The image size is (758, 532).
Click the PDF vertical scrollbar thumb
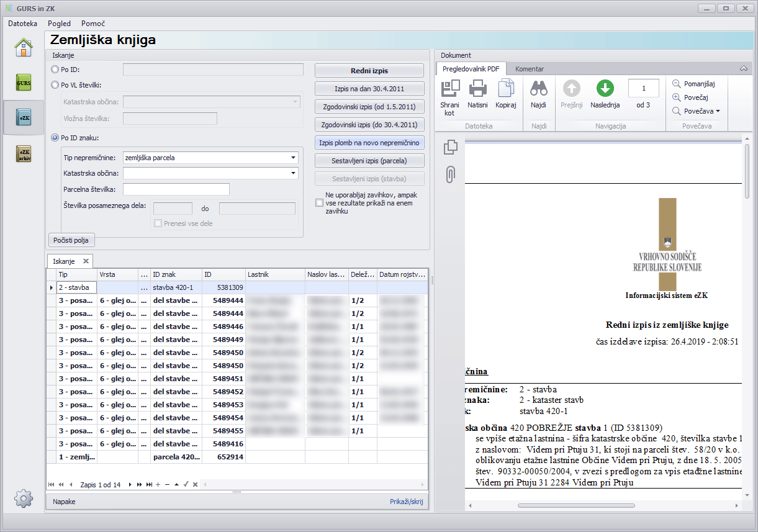tap(747, 171)
